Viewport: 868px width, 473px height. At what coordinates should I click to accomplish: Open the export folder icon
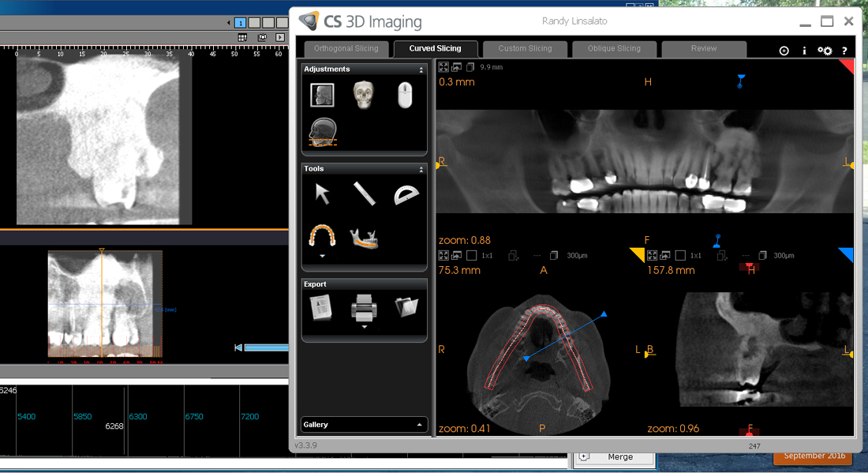pyautogui.click(x=406, y=306)
